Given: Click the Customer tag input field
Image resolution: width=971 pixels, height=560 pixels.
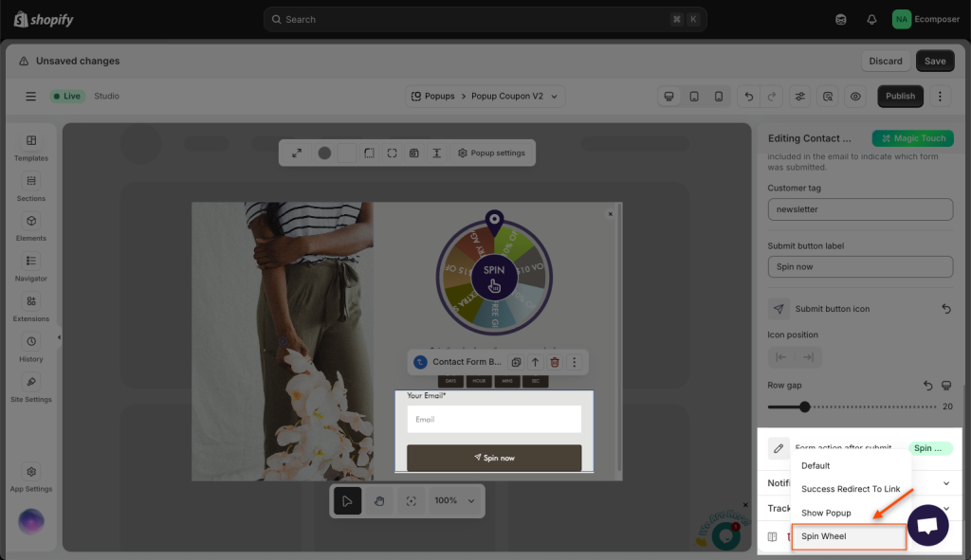Looking at the screenshot, I should point(859,209).
